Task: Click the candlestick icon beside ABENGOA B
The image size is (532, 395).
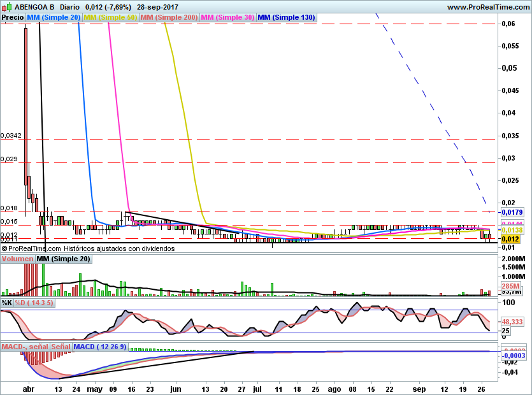Action: [7, 6]
